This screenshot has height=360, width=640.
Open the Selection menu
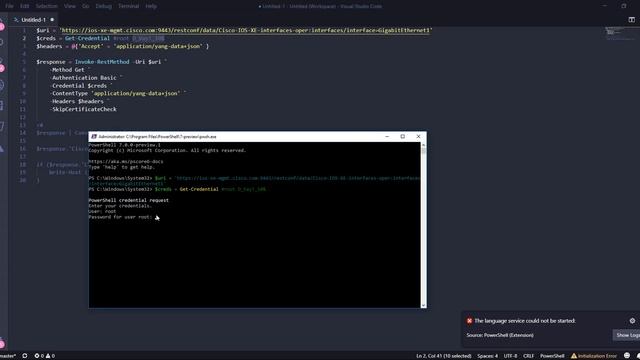46,6
